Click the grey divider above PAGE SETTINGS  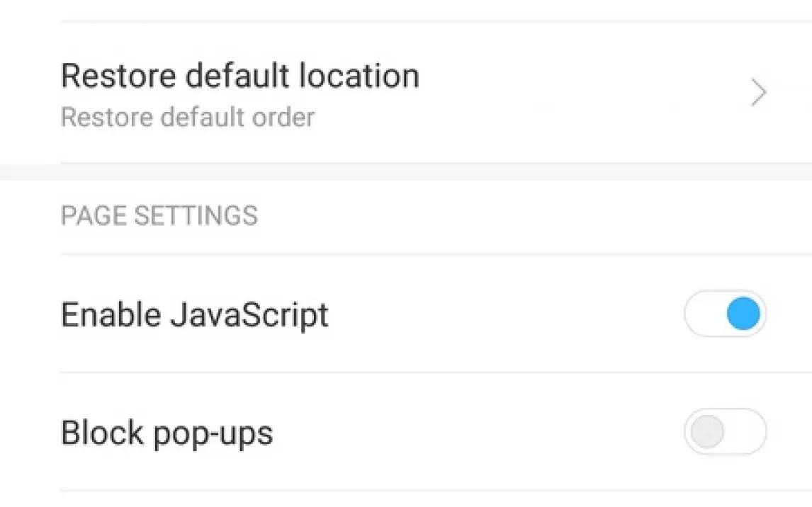pyautogui.click(x=406, y=172)
